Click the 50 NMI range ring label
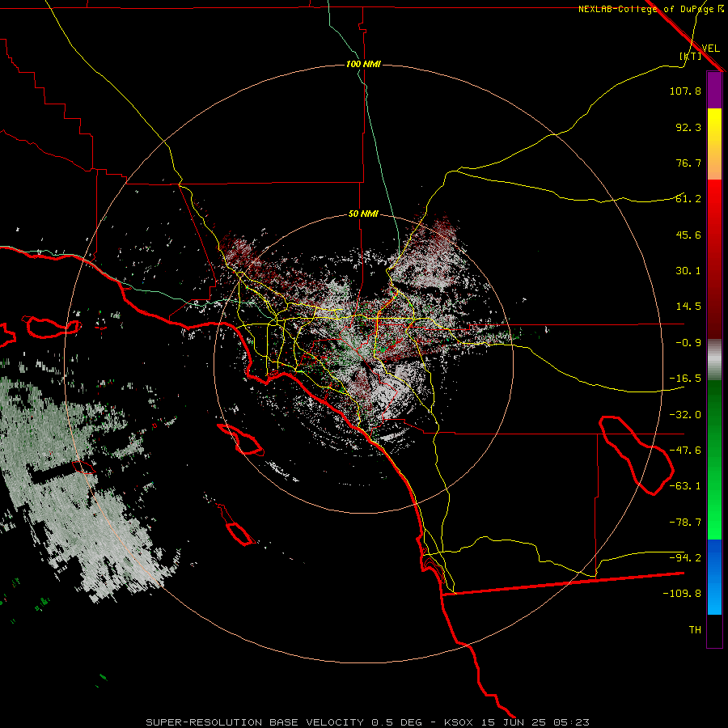This screenshot has width=728, height=728. point(363,214)
